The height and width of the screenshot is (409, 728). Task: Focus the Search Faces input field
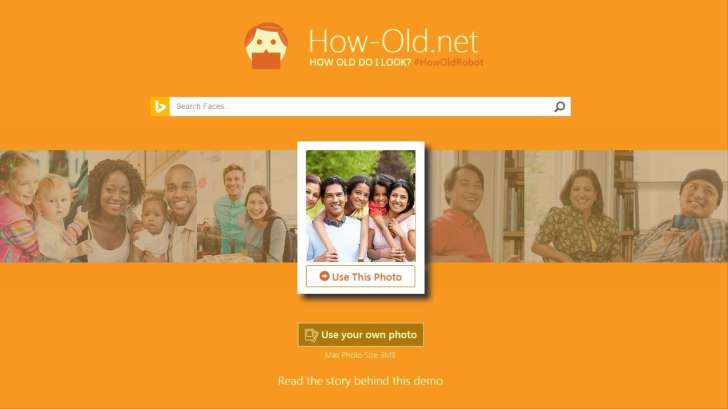(361, 107)
